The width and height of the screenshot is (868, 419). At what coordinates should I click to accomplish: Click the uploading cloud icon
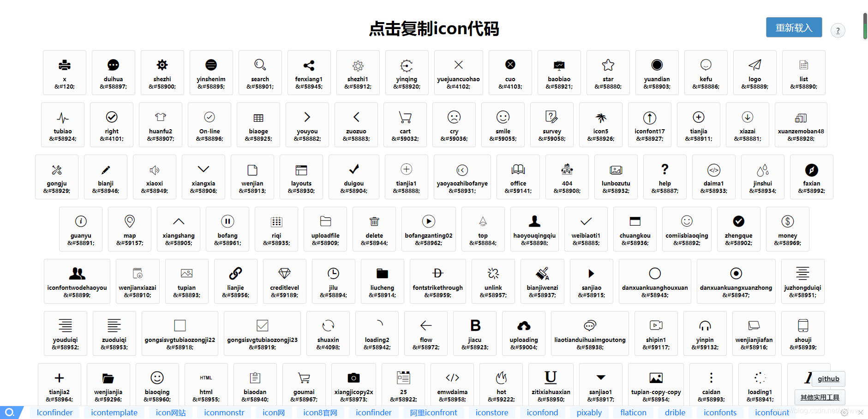pos(524,333)
